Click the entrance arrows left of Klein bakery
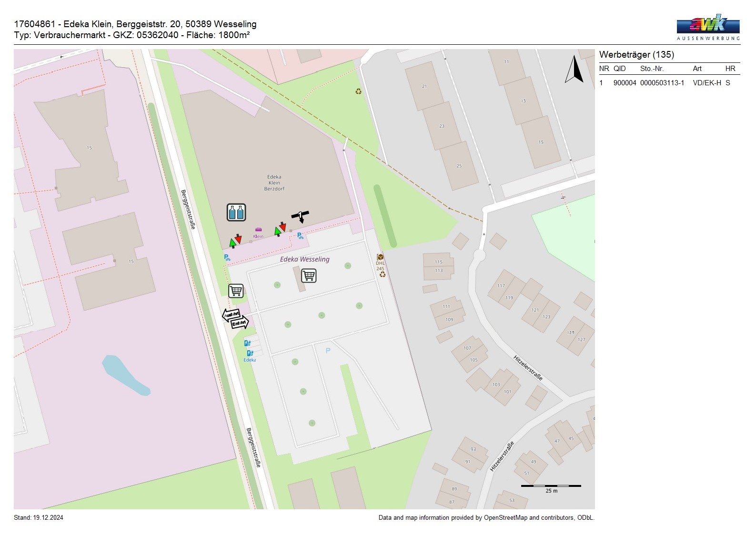This screenshot has height=535, width=756. coord(235,241)
